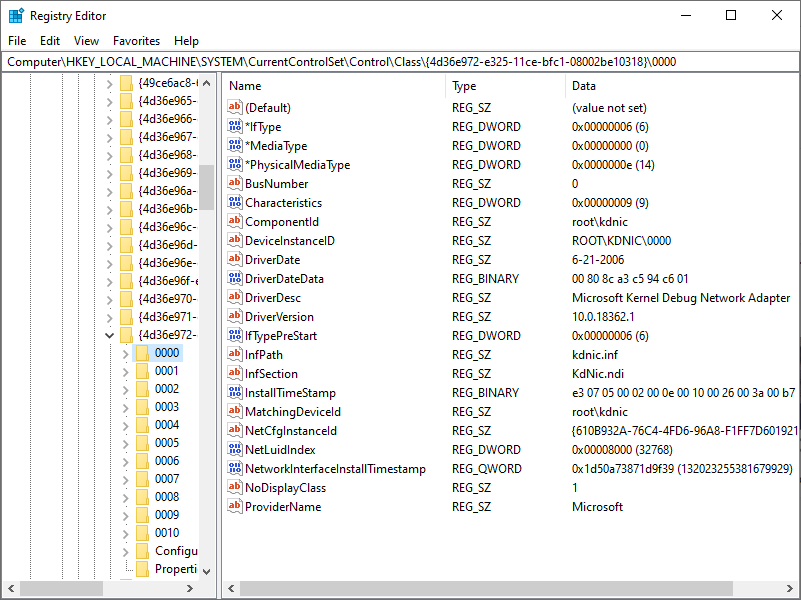Click the string icon beside NetCfgInstanceId
The width and height of the screenshot is (801, 600).
pyautogui.click(x=234, y=430)
